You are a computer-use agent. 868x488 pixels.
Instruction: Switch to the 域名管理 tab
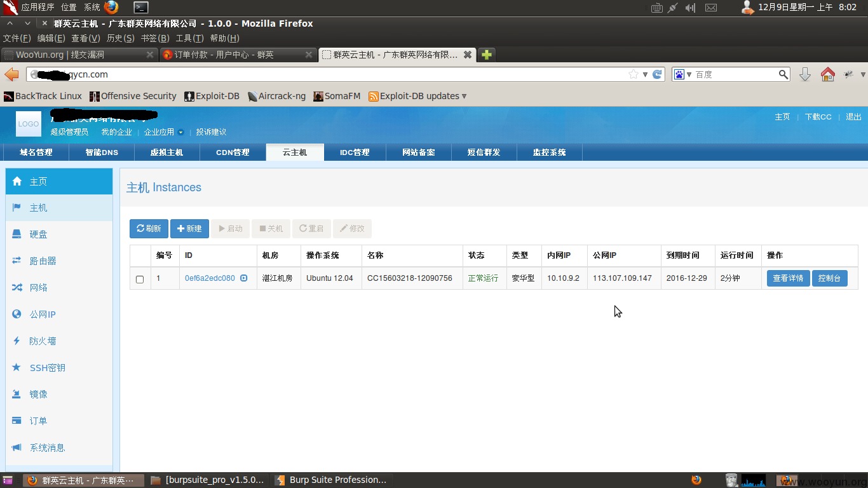[x=36, y=152]
